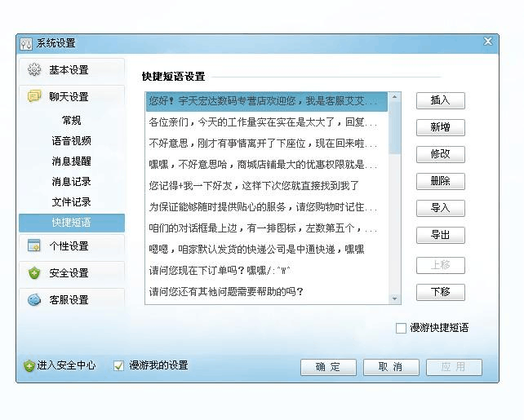Remove the selected phrase with 删除
The image size is (524, 420).
coord(441,181)
